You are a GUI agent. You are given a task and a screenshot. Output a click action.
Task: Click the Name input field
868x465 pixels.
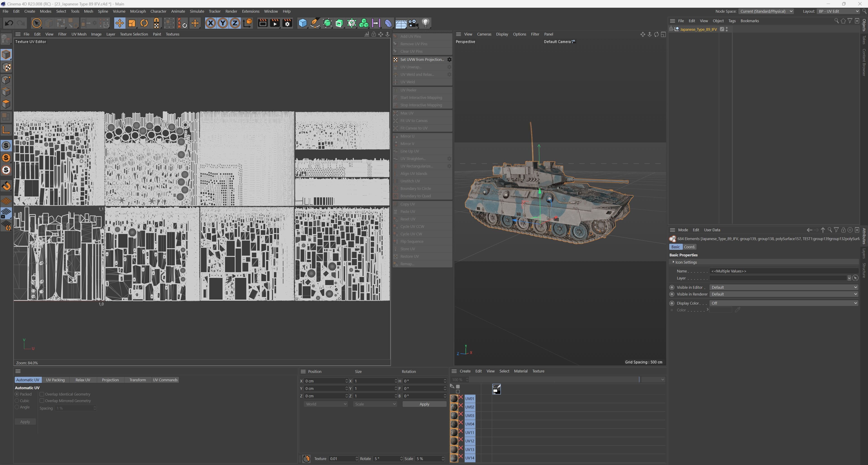coord(784,271)
